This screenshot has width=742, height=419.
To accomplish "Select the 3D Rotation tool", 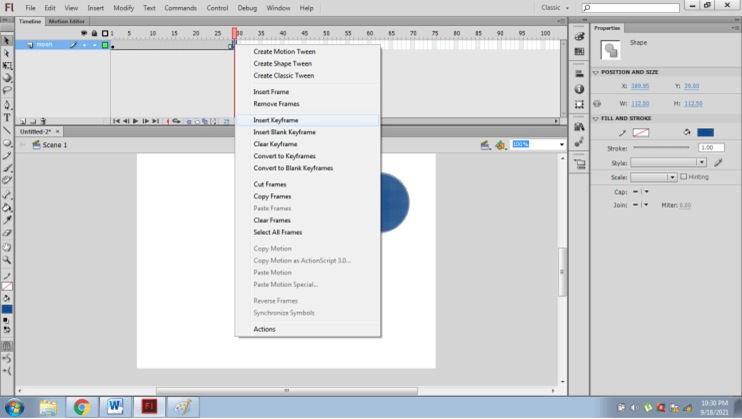I will (7, 78).
